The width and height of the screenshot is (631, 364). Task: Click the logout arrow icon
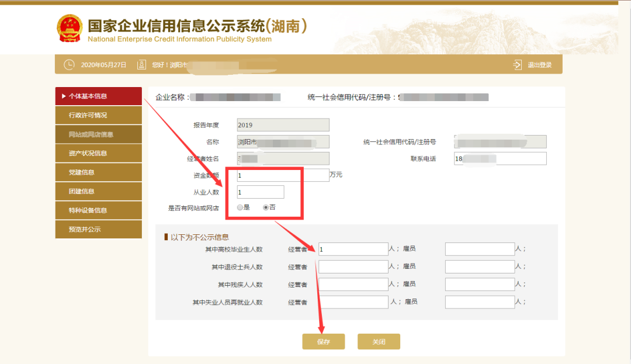point(517,65)
